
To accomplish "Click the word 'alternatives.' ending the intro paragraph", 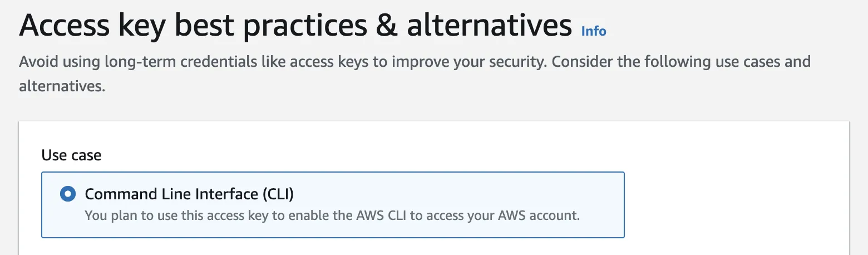I will click(x=62, y=86).
